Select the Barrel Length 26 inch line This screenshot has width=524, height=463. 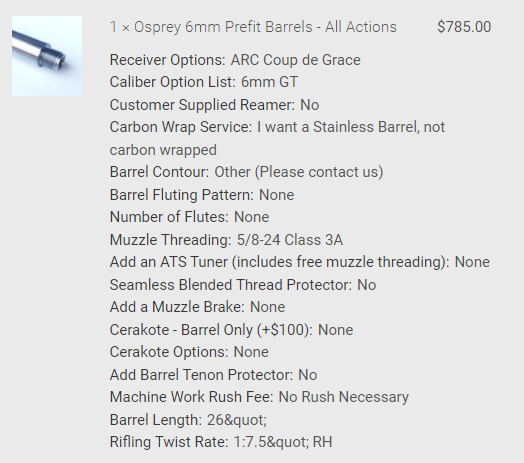point(188,420)
